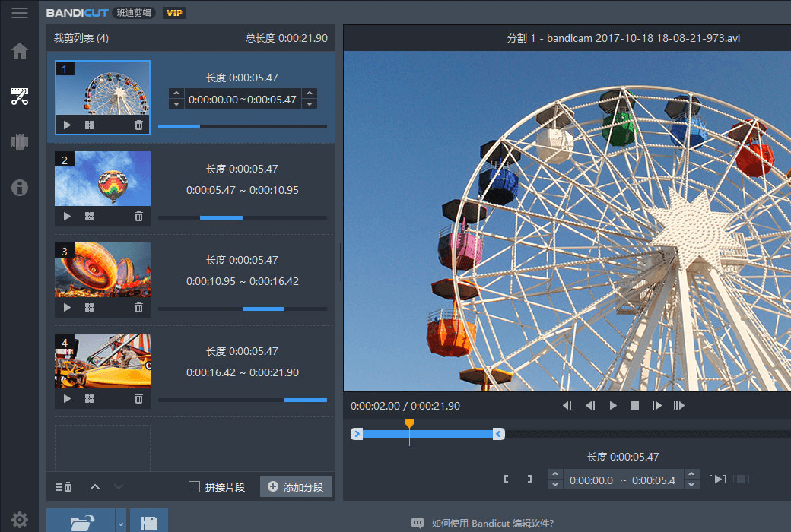Viewport: 791px width, 532px height.
Task: Decrease segment 1 end time stepper
Action: coord(310,104)
